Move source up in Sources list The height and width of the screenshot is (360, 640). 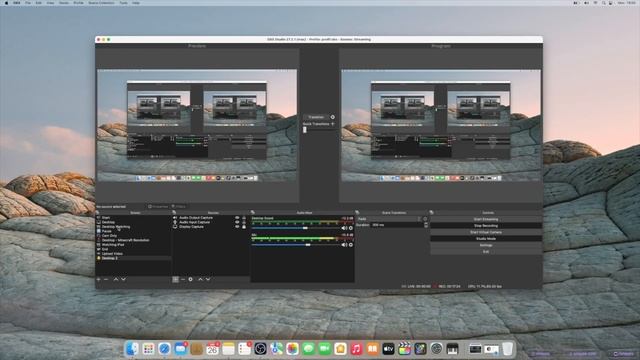(200, 279)
